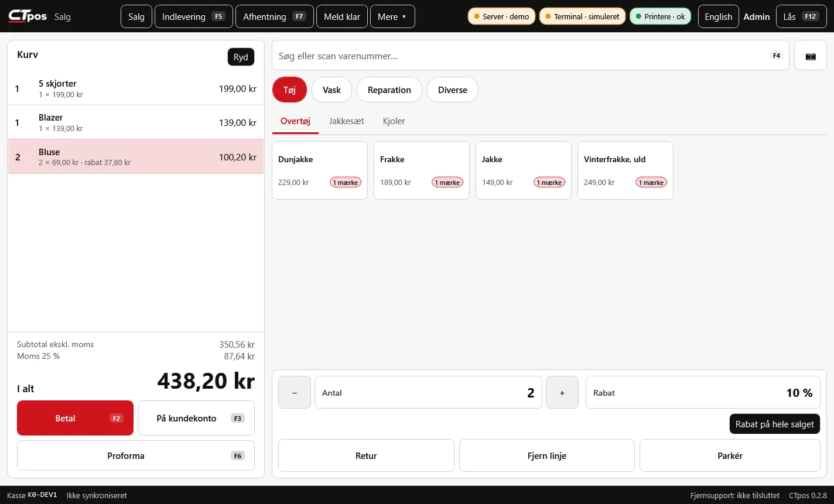The width and height of the screenshot is (834, 504).
Task: Select the Vask category chip
Action: [331, 90]
